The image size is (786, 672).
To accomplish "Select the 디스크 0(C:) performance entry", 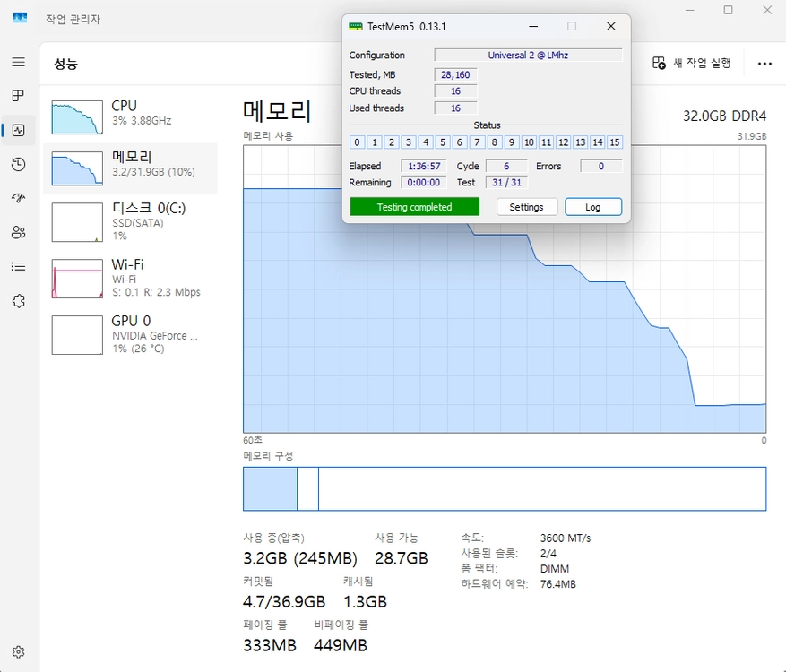I will pos(130,222).
